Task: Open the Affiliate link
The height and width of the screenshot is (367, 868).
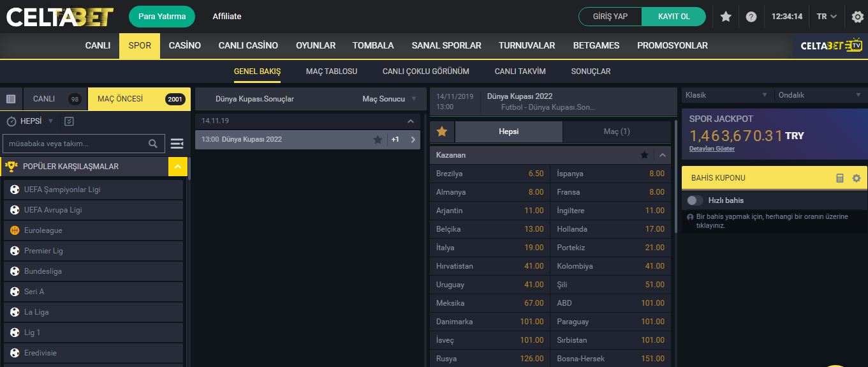Action: tap(227, 17)
